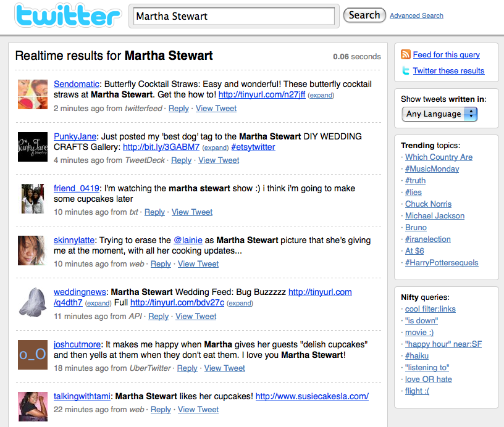Open Feed for this query link
This screenshot has height=427, width=504.
(x=446, y=54)
